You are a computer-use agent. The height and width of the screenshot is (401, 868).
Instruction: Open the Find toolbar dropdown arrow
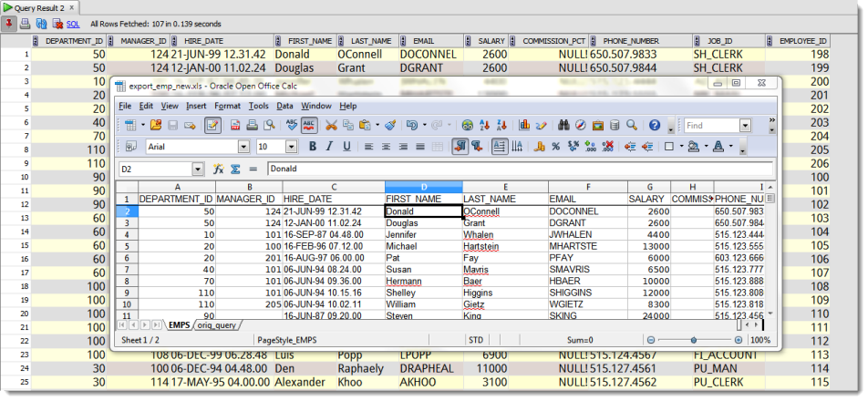pos(745,126)
